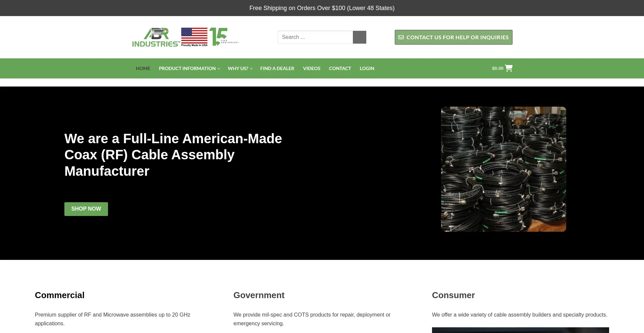The image size is (644, 333).
Task: Click the mil-spec and COTS products description
Action: click(x=312, y=319)
